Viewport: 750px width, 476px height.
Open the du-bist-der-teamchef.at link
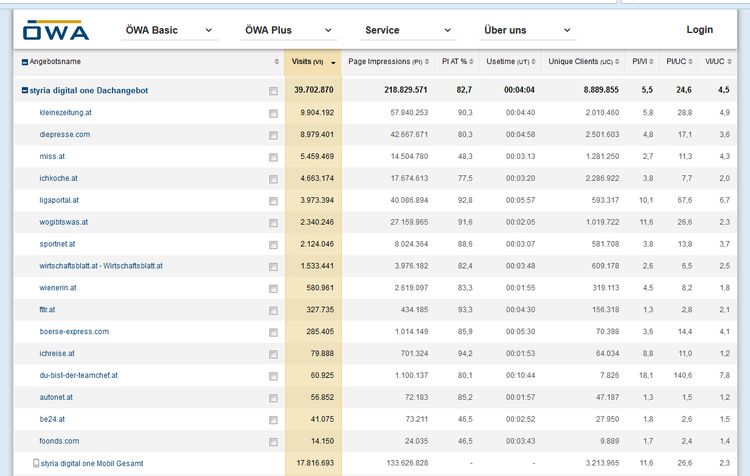click(x=78, y=375)
